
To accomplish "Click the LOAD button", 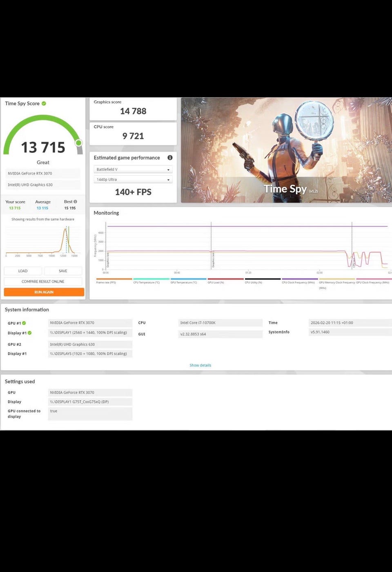I will [23, 271].
